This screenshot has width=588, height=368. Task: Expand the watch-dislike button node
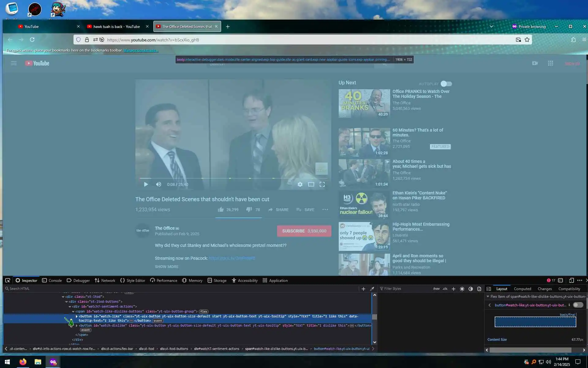tap(77, 325)
